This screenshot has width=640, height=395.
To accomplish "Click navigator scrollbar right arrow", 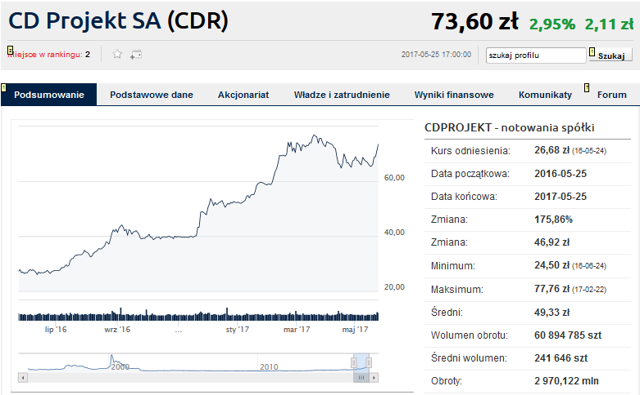I will pyautogui.click(x=374, y=377).
